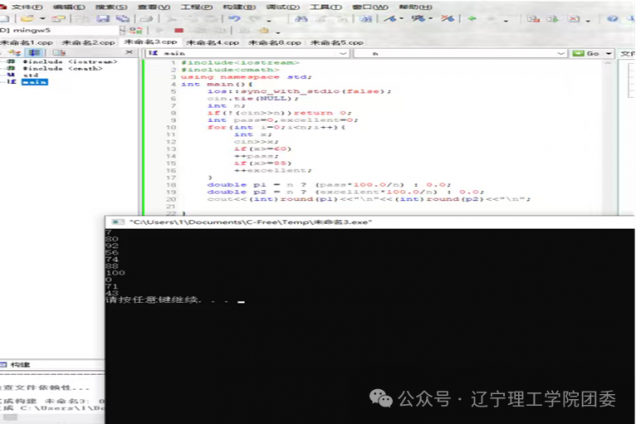Image resolution: width=636 pixels, height=424 pixels.
Task: Switch to the 未命名8.cpp tab
Action: click(275, 43)
